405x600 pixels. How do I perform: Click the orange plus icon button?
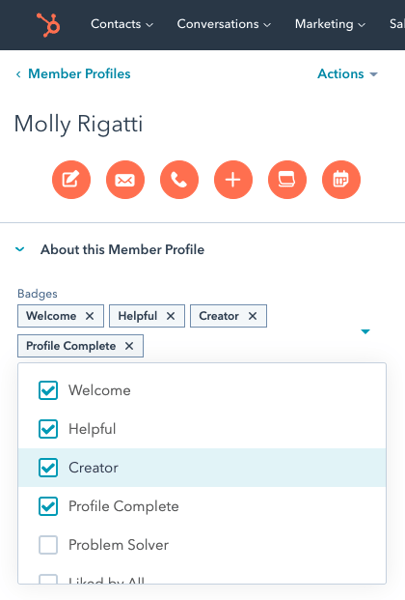(233, 179)
